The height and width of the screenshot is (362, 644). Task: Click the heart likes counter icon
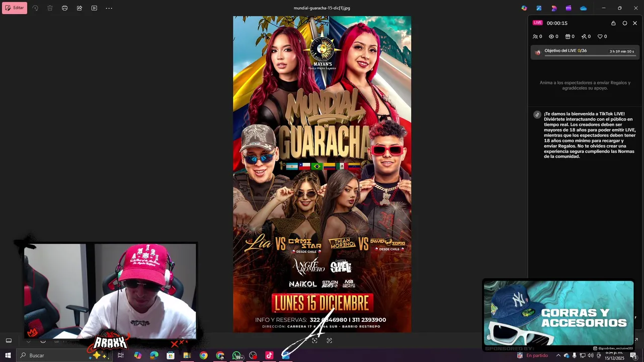[600, 36]
